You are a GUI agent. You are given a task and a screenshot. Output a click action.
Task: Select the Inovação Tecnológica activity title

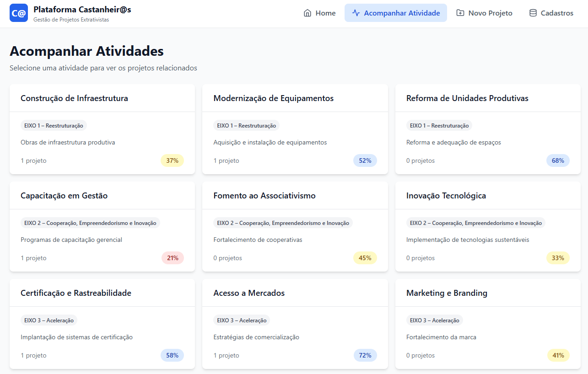(x=446, y=196)
